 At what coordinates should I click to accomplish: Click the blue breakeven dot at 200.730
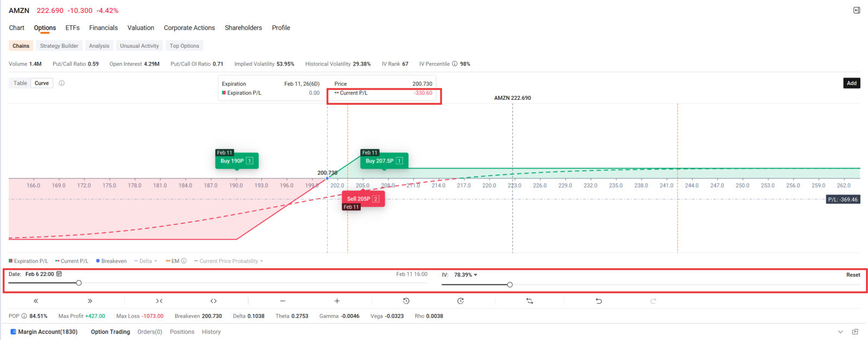327,178
